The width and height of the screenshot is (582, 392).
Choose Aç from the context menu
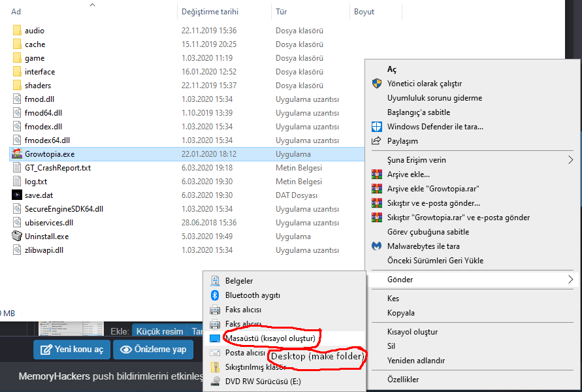(392, 69)
